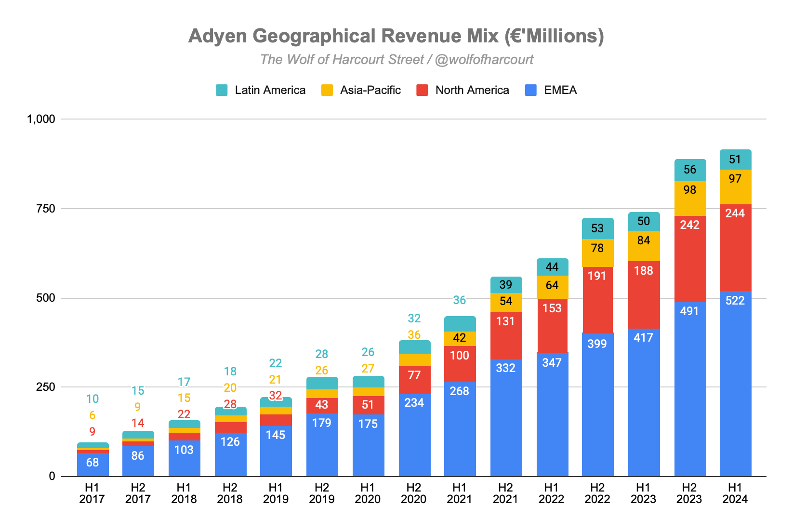The image size is (793, 532).
Task: Select the EMEA legend label
Action: (560, 90)
